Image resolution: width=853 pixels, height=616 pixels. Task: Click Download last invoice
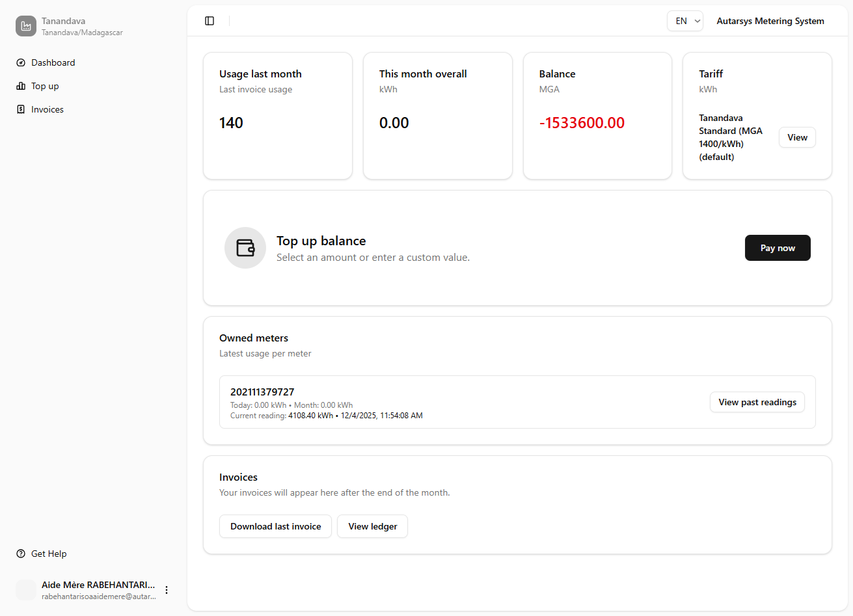(x=275, y=526)
